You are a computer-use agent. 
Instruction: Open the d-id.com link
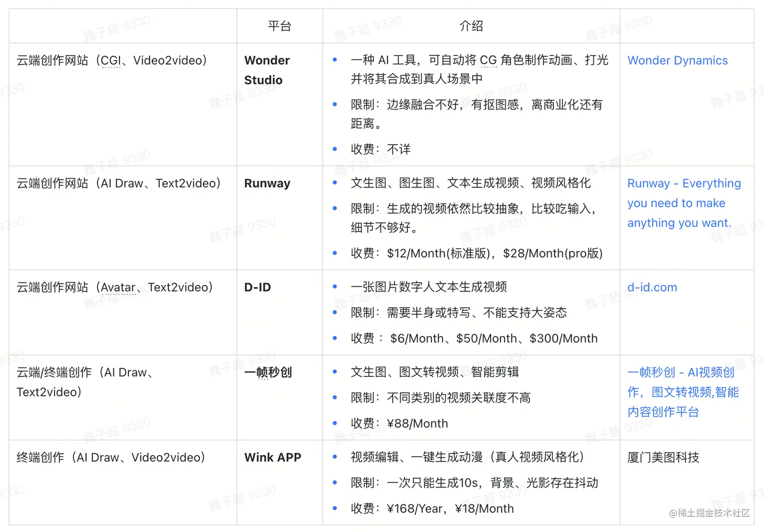click(652, 287)
